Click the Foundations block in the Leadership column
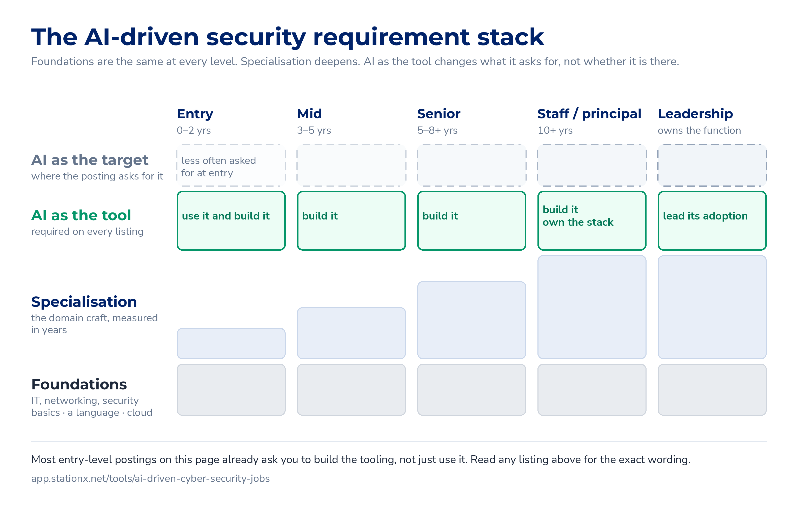798x532 pixels. [712, 389]
